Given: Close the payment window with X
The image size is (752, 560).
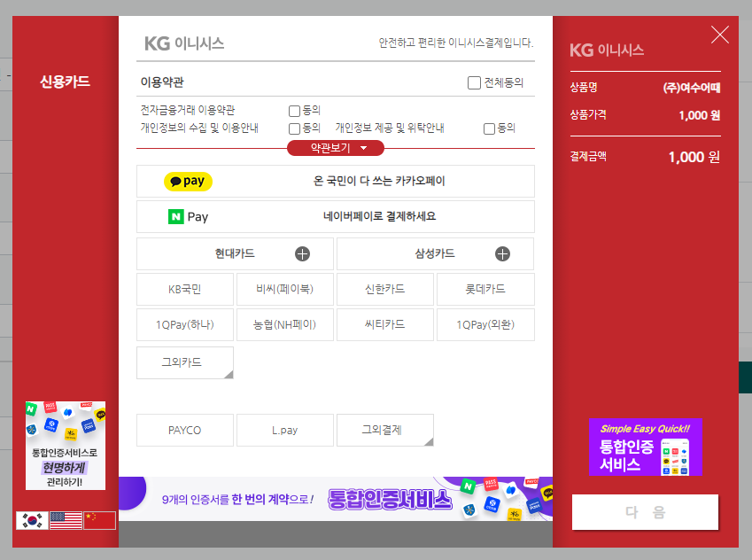Looking at the screenshot, I should pos(719,35).
